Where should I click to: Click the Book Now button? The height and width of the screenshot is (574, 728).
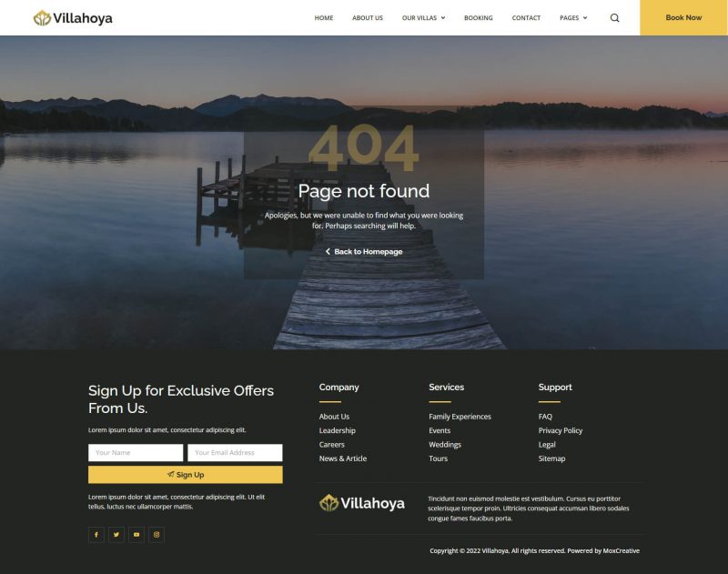[x=683, y=17]
